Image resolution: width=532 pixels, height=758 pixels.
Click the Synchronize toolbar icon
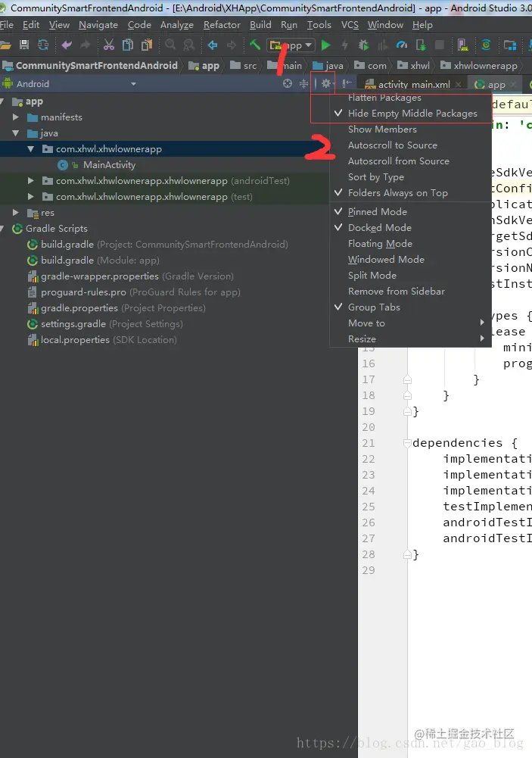coord(43,45)
